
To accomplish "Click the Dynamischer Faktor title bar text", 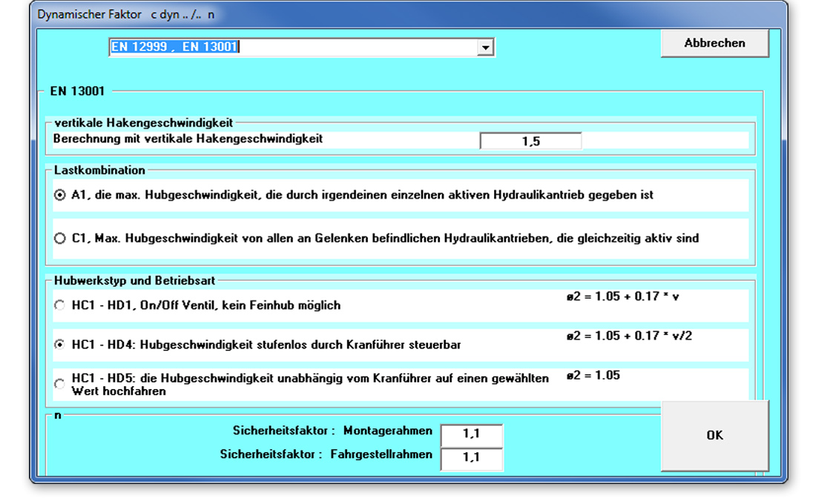I will (x=125, y=15).
